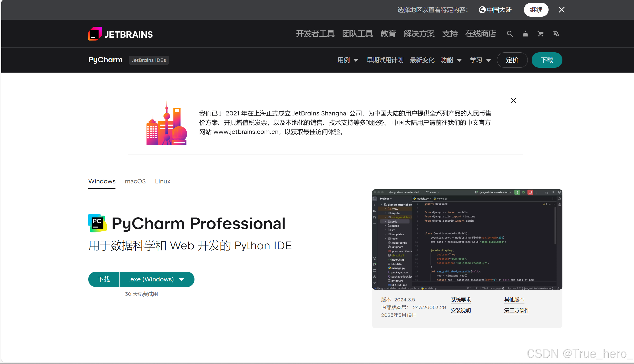Dismiss the JetBrains Shanghai notice

click(513, 100)
